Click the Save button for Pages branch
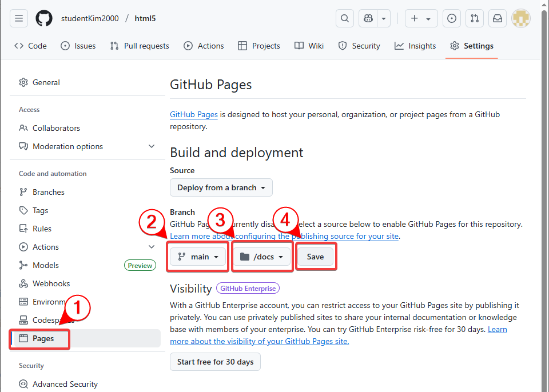Image resolution: width=549 pixels, height=392 pixels. coord(316,256)
